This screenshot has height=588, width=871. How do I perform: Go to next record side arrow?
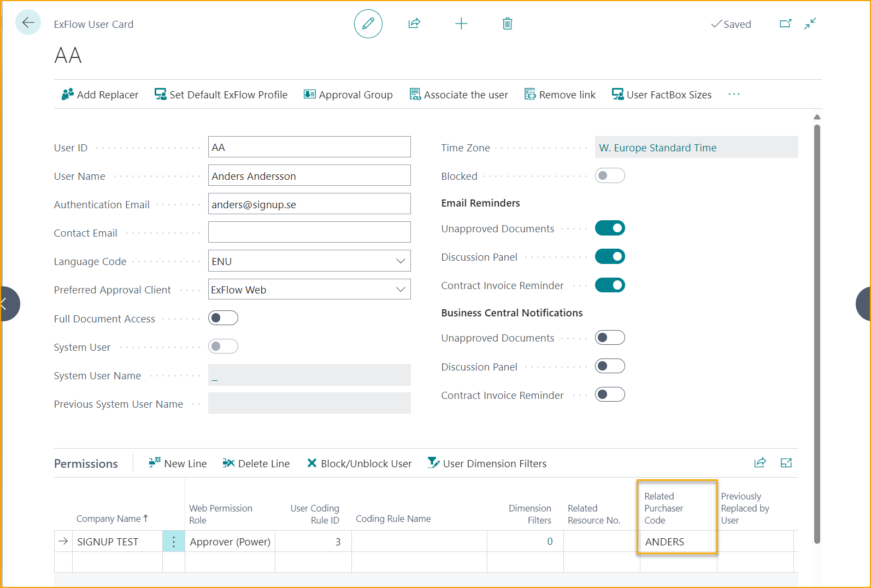click(x=863, y=304)
